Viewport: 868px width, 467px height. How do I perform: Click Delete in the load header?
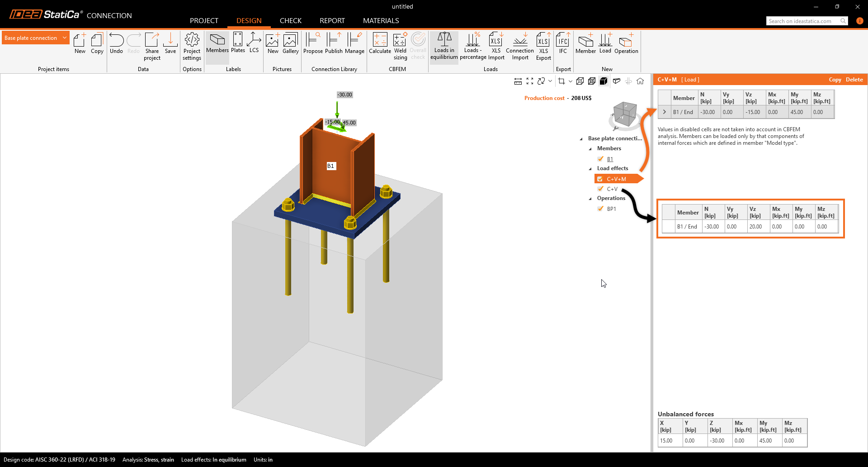pos(854,80)
